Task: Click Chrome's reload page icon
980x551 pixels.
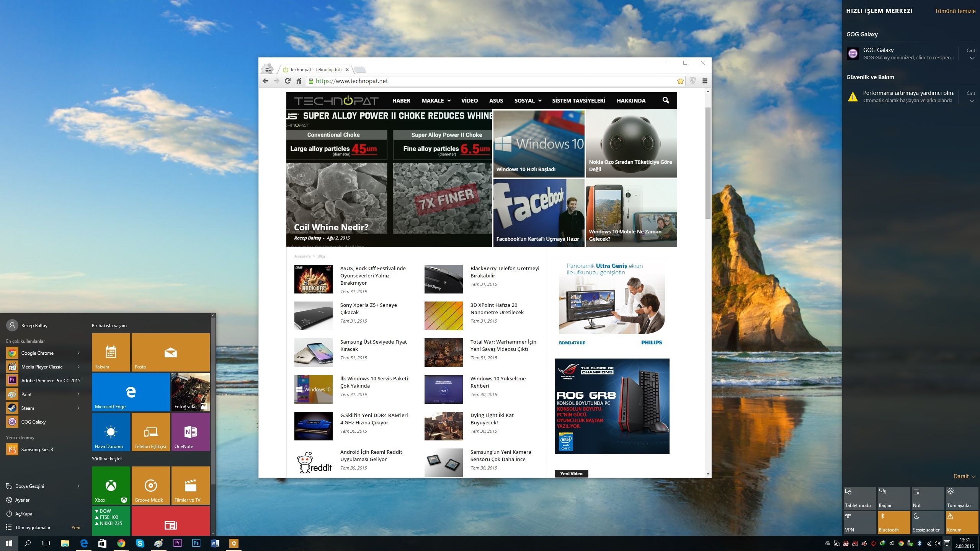Action: 287,81
